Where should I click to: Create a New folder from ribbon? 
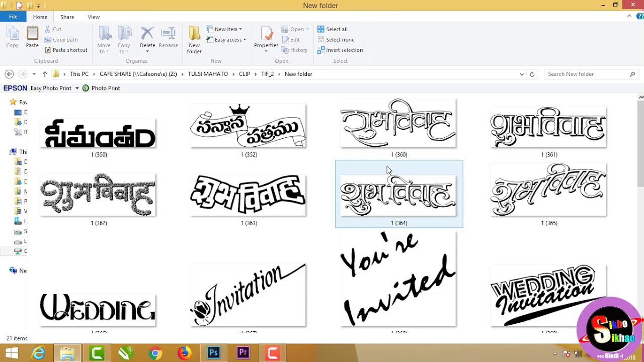pos(194,40)
